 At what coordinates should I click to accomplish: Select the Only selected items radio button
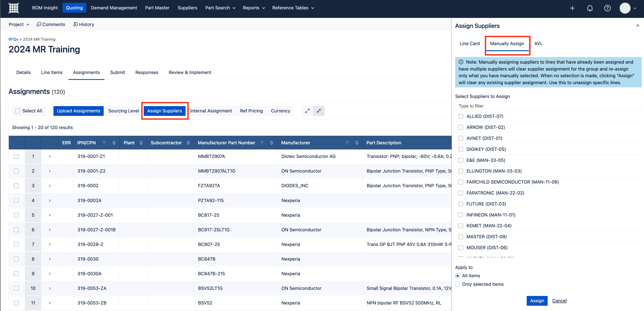458,284
